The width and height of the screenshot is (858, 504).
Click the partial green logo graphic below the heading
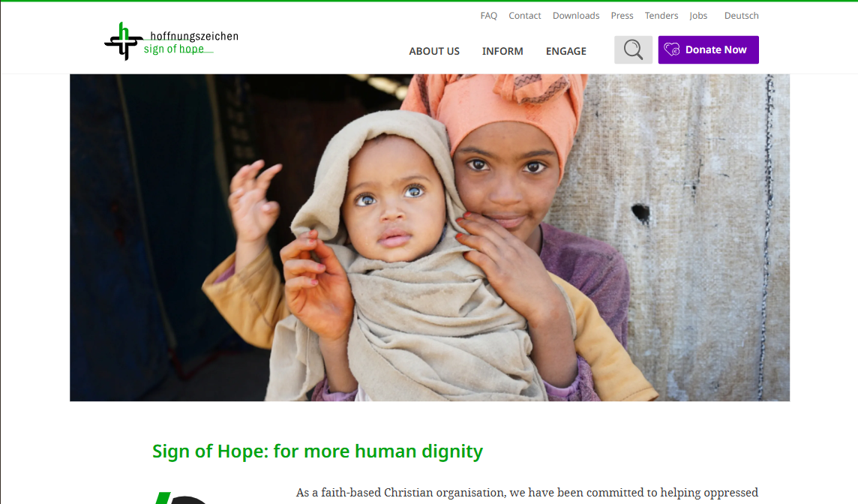coord(181,498)
